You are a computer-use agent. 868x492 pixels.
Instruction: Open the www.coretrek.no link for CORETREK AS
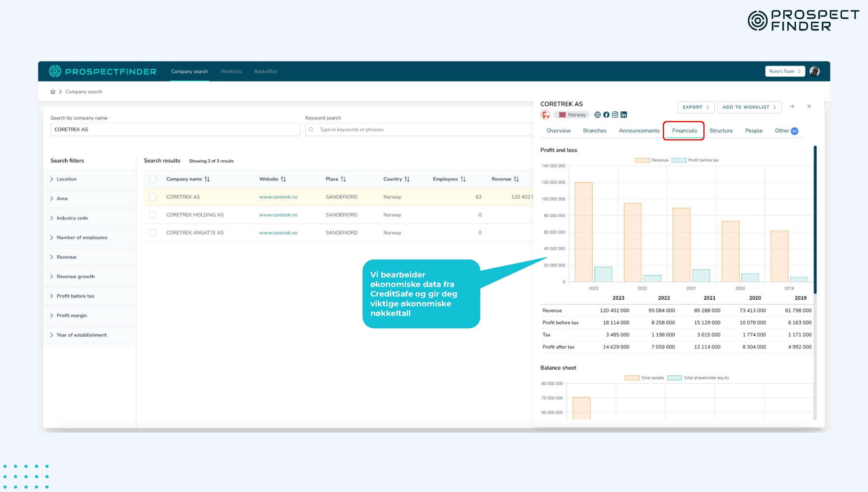(x=278, y=197)
